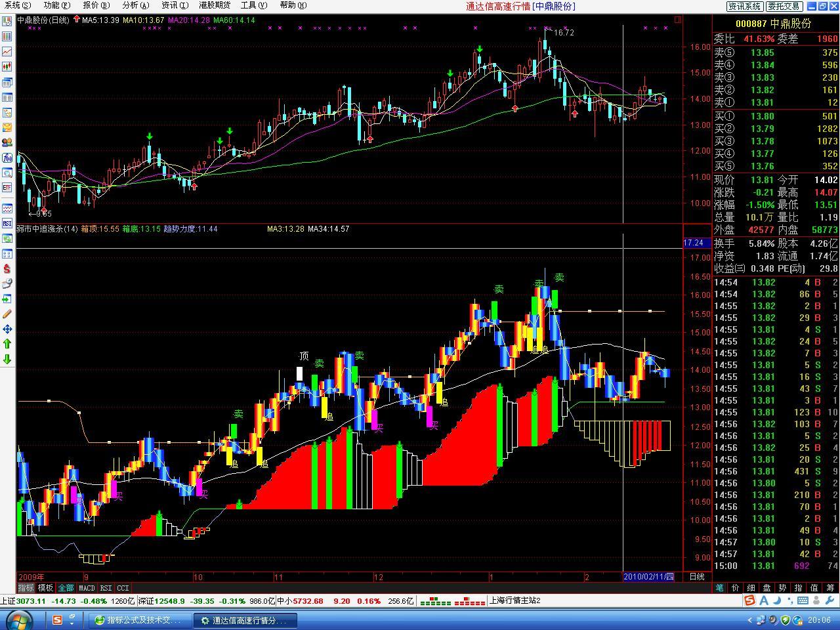Click the candlestick chart icon in left toolbar
Viewport: 840px width, 630px height.
(x=7, y=66)
